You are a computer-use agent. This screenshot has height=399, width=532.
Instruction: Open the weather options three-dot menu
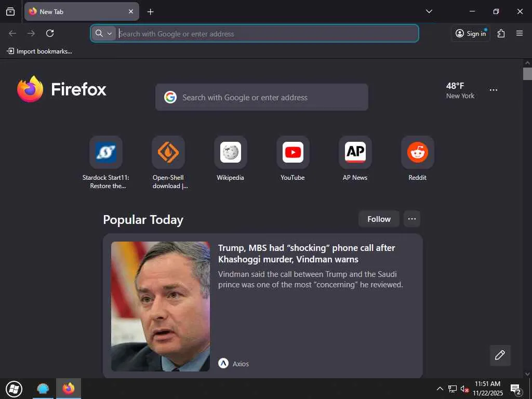click(494, 90)
